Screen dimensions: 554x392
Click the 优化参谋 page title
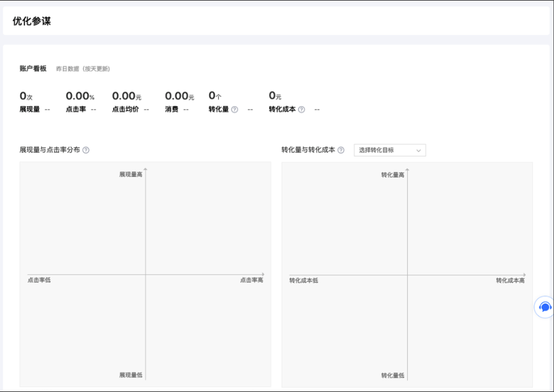(x=32, y=21)
